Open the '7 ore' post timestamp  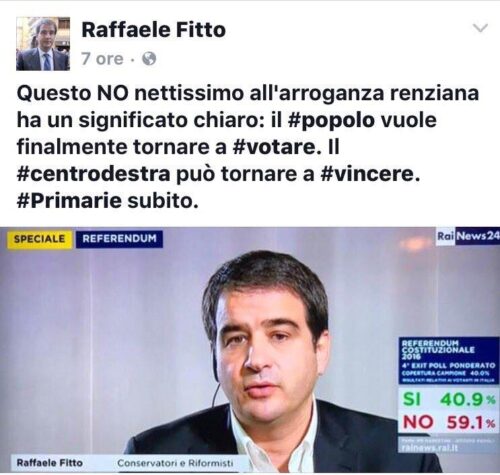pyautogui.click(x=102, y=59)
